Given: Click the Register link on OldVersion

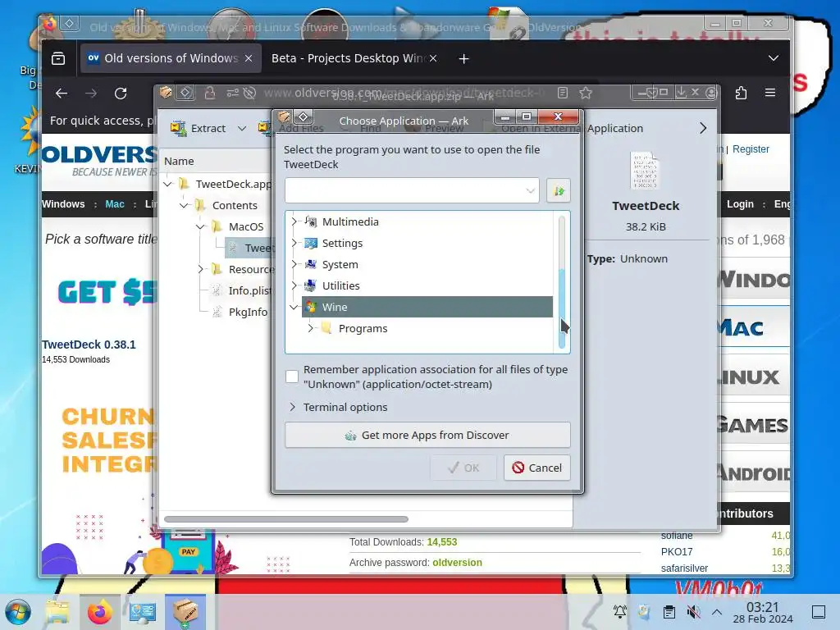Looking at the screenshot, I should (751, 149).
